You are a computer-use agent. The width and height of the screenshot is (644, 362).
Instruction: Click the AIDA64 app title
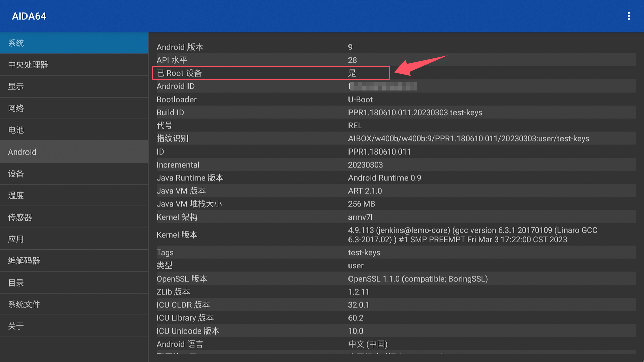29,16
